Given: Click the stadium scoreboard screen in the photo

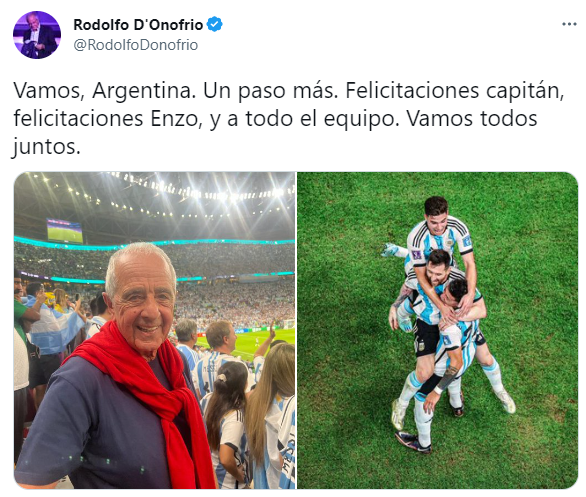Looking at the screenshot, I should (65, 231).
